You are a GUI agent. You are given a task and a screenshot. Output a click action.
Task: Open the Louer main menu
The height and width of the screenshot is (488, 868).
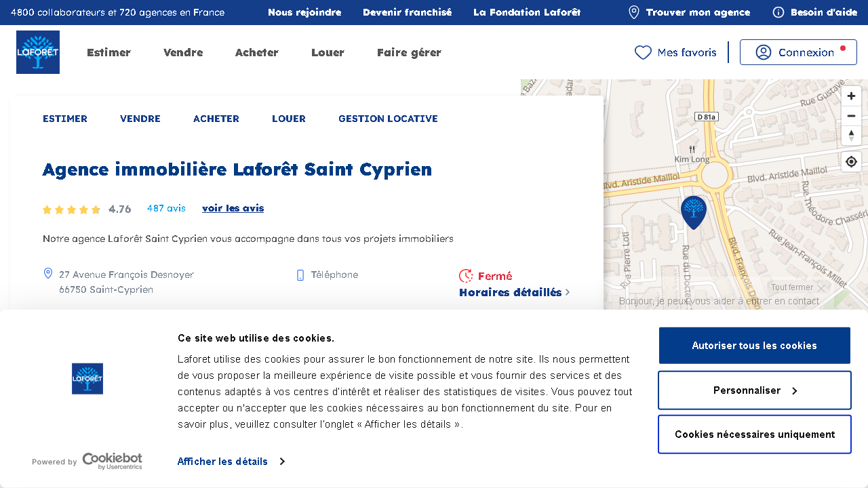point(328,52)
